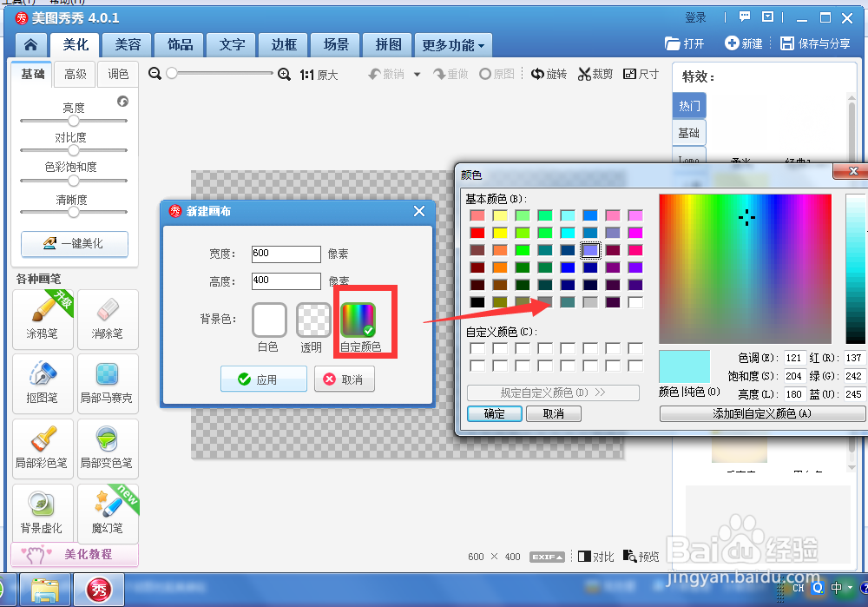Adjust the 对比度 contrast slider handle

click(x=74, y=150)
